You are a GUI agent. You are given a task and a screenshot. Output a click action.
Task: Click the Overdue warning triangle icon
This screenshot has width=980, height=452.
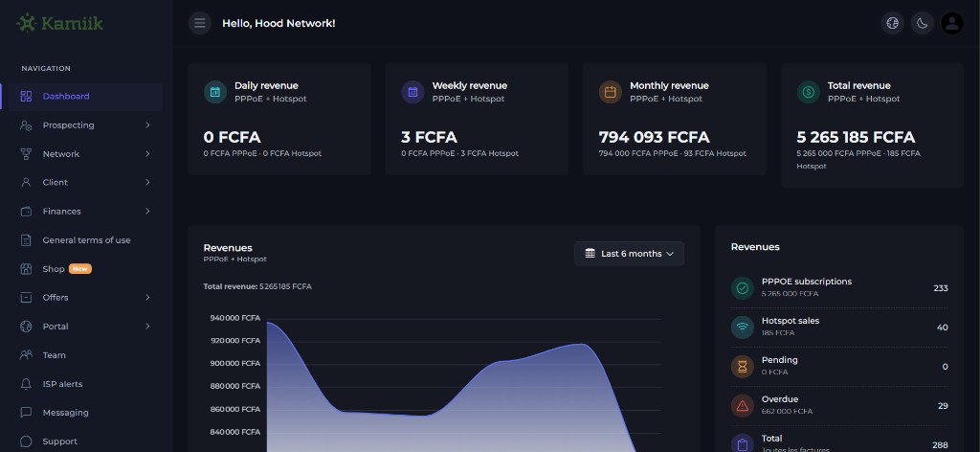(x=743, y=406)
